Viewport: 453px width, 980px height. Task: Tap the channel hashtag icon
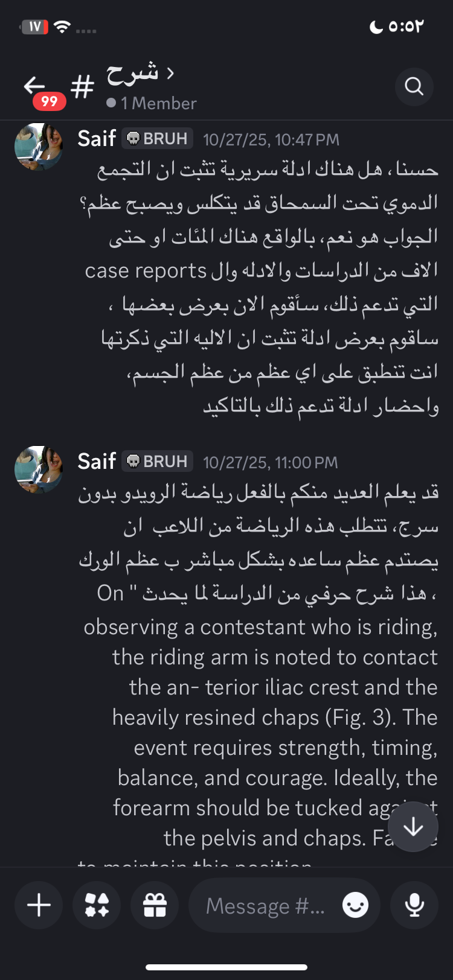82,86
